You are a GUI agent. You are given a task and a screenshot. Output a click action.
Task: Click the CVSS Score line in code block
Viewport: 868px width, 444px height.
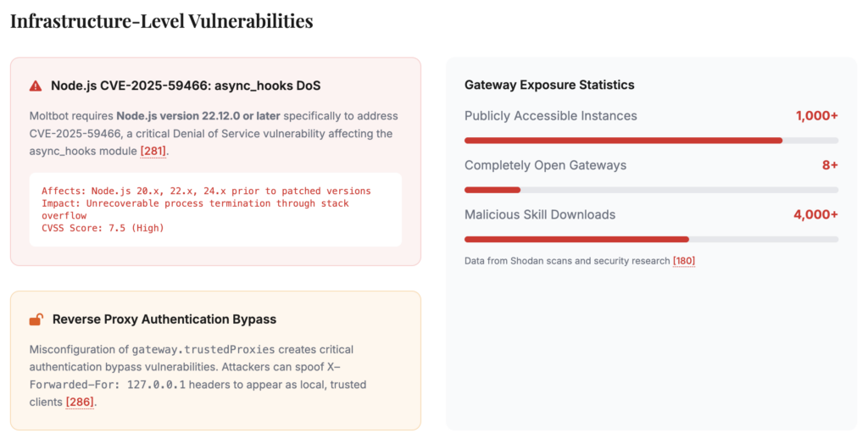tap(103, 228)
